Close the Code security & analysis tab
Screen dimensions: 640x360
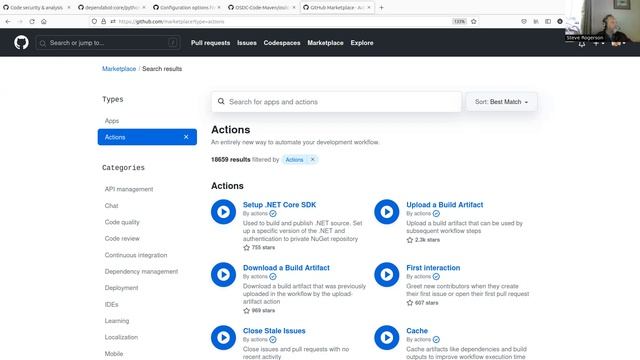(x=69, y=7)
